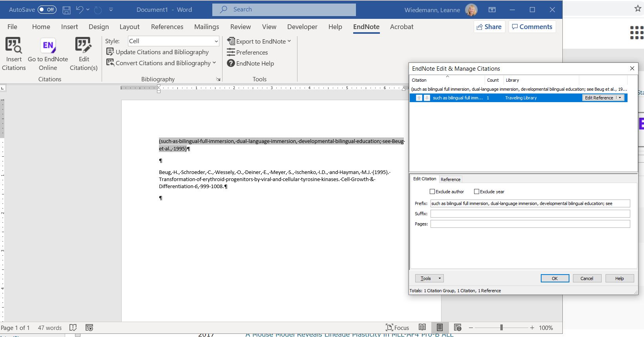Open Go to EndNote Online

(48, 55)
